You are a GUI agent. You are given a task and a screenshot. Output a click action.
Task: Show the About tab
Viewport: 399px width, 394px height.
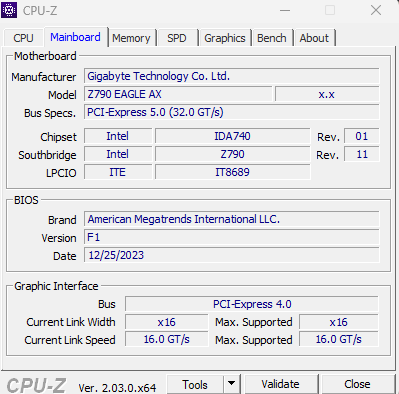(x=314, y=38)
